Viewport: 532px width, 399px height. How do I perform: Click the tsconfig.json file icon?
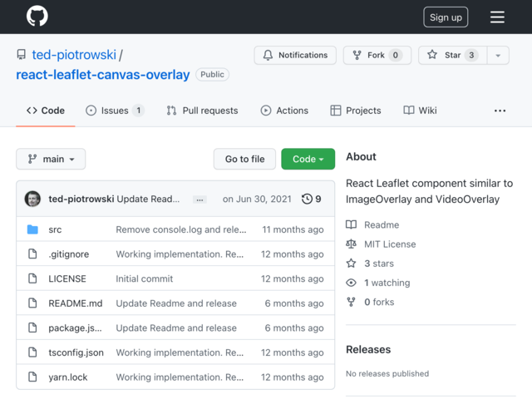32,352
